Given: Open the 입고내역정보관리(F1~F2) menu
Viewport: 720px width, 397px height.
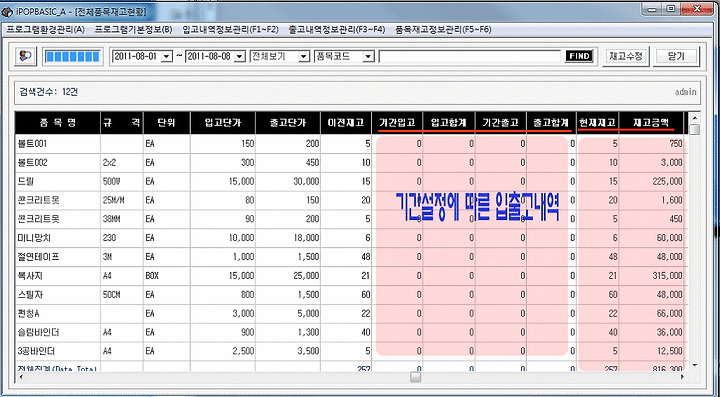Looking at the screenshot, I should point(231,30).
